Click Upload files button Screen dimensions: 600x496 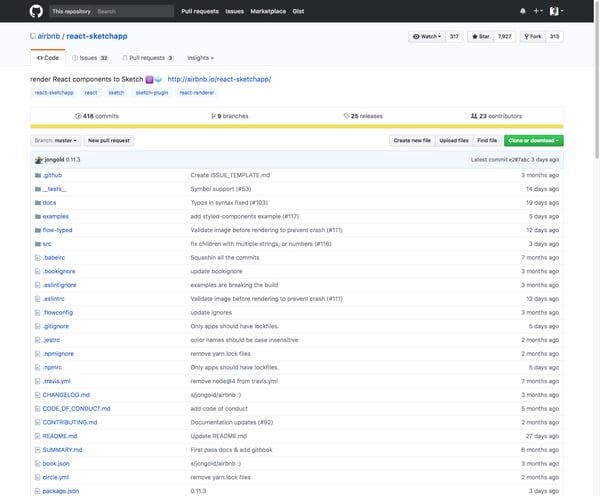coord(454,140)
